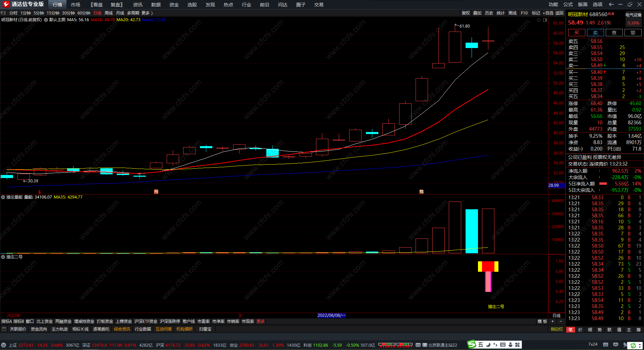Switch to the 北上资金 indicator tab
This screenshot has height=350, width=644.
(x=45, y=321)
